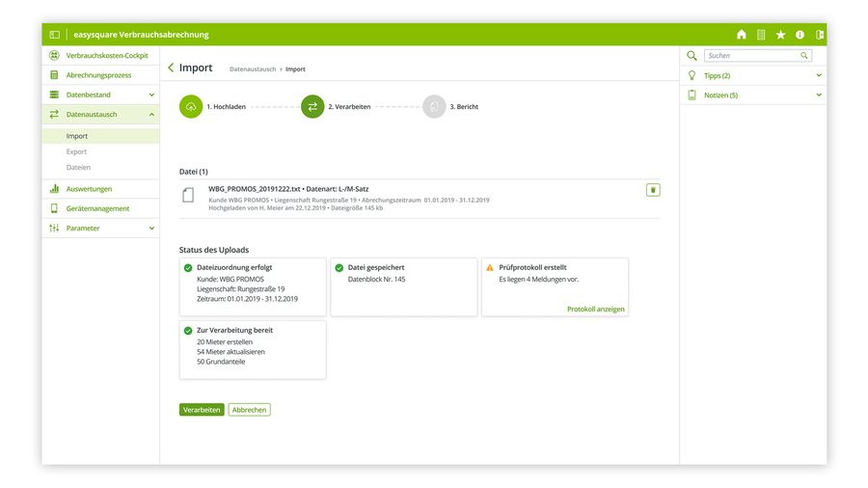The height and width of the screenshot is (488, 868).
Task: Select Export submenu item
Action: pos(76,151)
